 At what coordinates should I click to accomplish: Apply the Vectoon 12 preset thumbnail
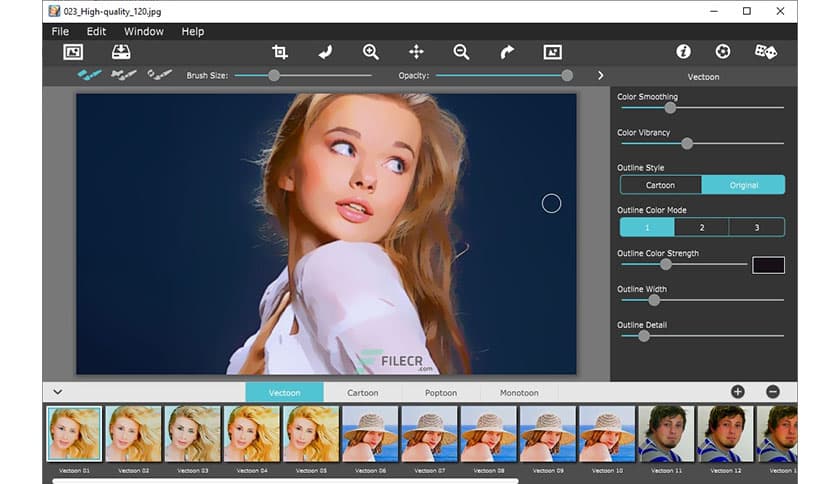725,433
